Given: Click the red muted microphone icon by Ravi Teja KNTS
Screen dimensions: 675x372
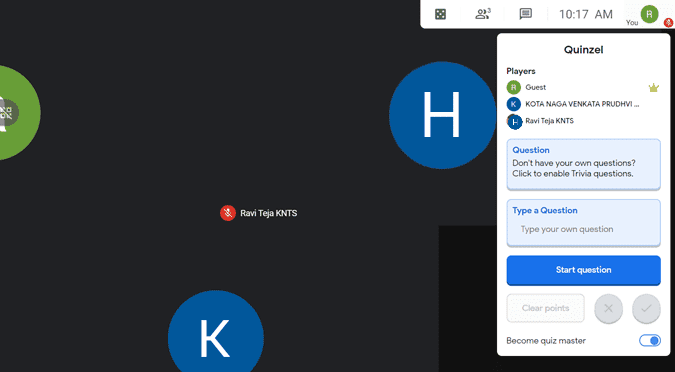Looking at the screenshot, I should tap(228, 213).
